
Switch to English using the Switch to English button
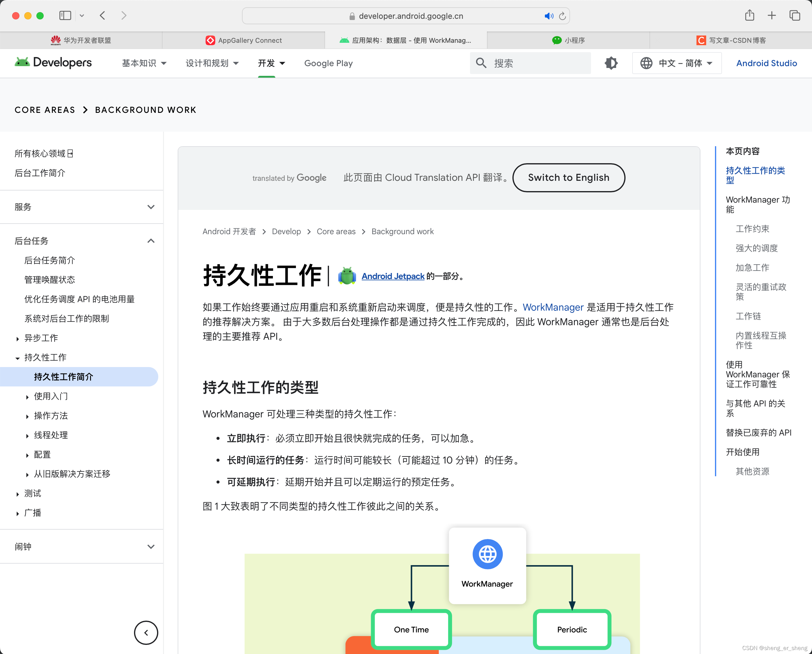(569, 177)
